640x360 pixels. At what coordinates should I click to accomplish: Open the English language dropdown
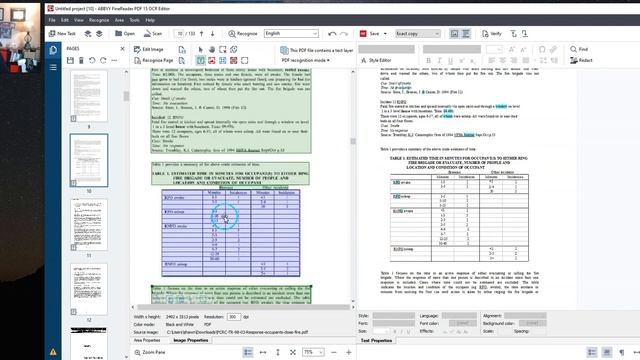point(291,33)
